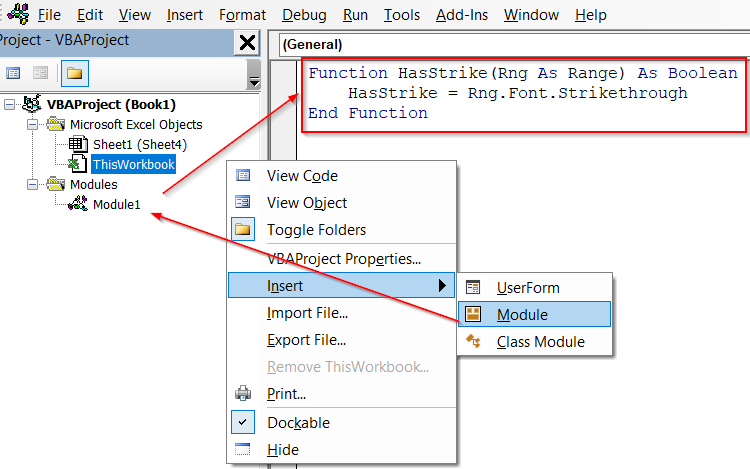Click 'Rng.Font.Strikethrough' code line
This screenshot has height=469, width=750.
click(518, 93)
